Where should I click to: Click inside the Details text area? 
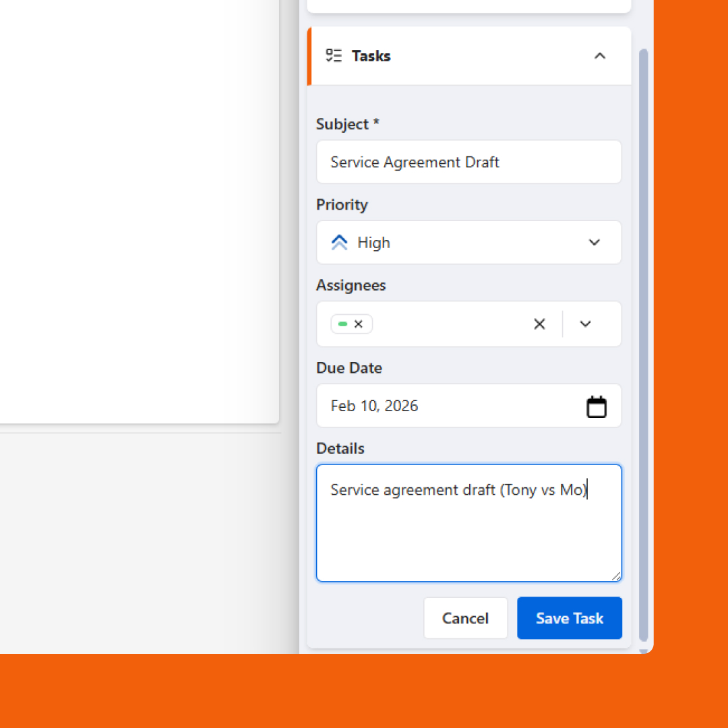[x=468, y=533]
